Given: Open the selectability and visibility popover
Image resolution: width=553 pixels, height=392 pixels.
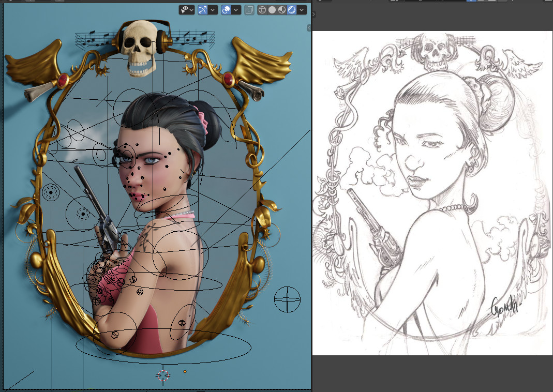Looking at the screenshot, I should (187, 10).
